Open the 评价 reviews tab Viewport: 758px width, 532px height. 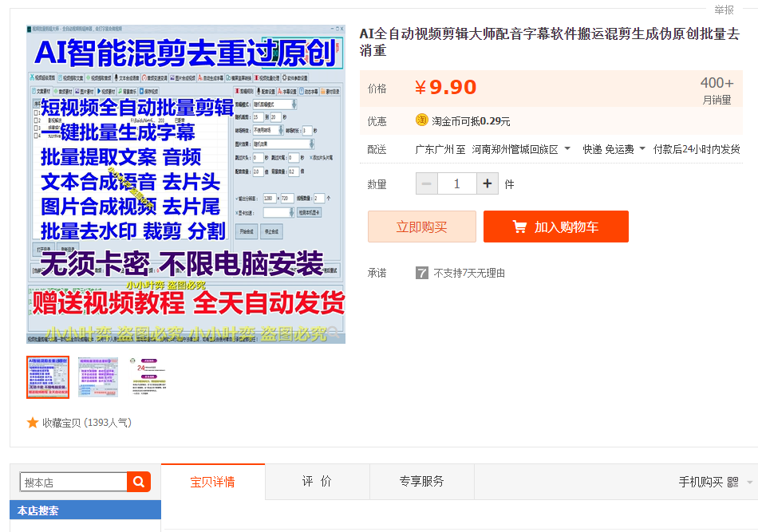coord(317,482)
